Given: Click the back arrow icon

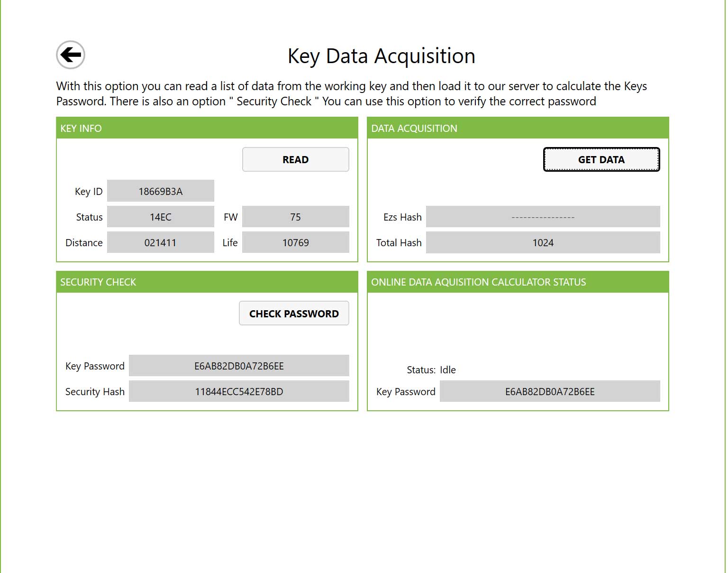Looking at the screenshot, I should 71,55.
